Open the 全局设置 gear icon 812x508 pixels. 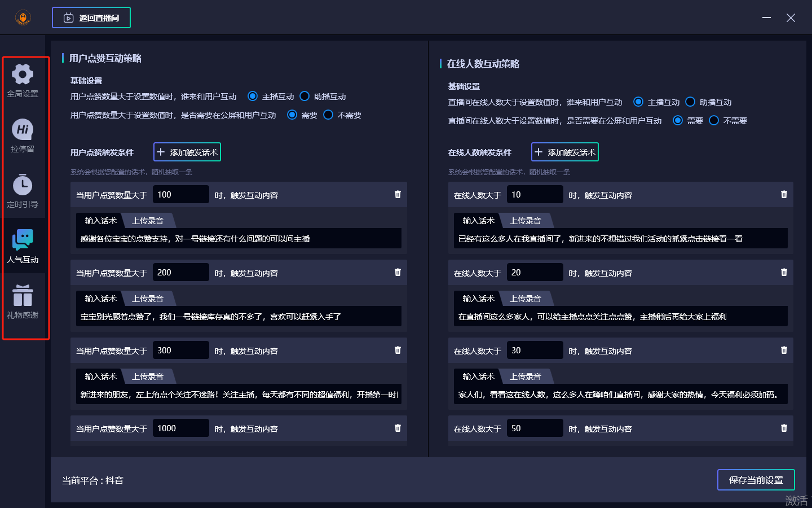tap(23, 75)
